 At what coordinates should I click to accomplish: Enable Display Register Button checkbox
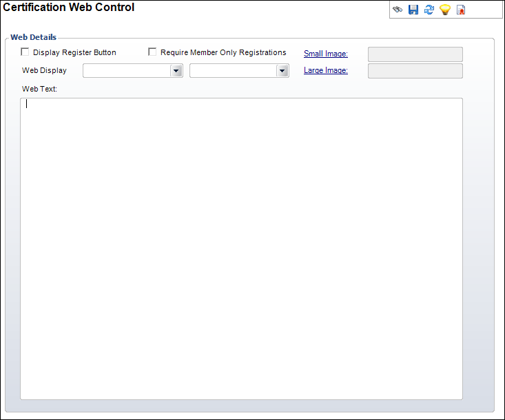pyautogui.click(x=25, y=52)
